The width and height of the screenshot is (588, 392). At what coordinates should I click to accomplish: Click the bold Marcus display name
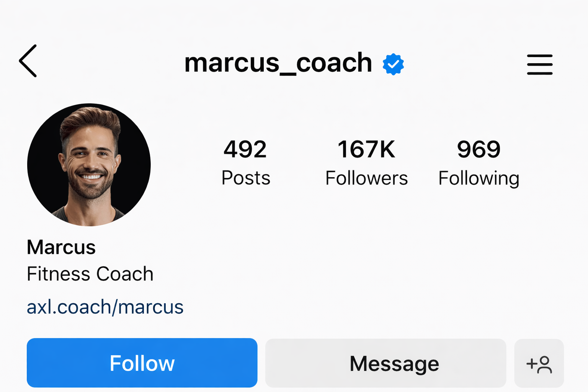(61, 247)
